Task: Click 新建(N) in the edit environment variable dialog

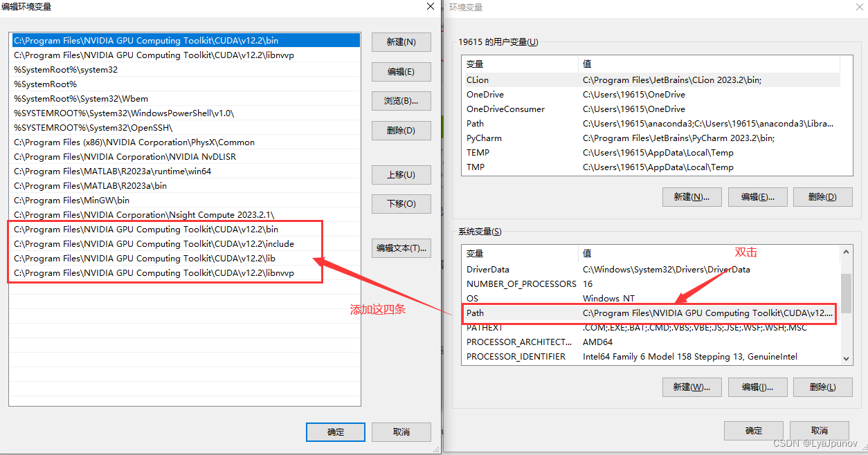Action: [x=401, y=41]
